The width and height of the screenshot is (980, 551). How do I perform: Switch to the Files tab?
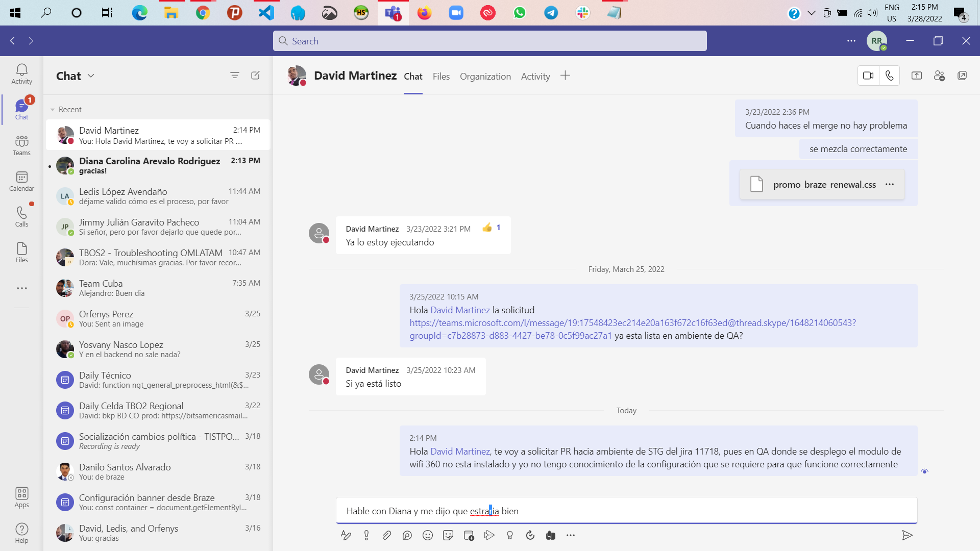(441, 77)
